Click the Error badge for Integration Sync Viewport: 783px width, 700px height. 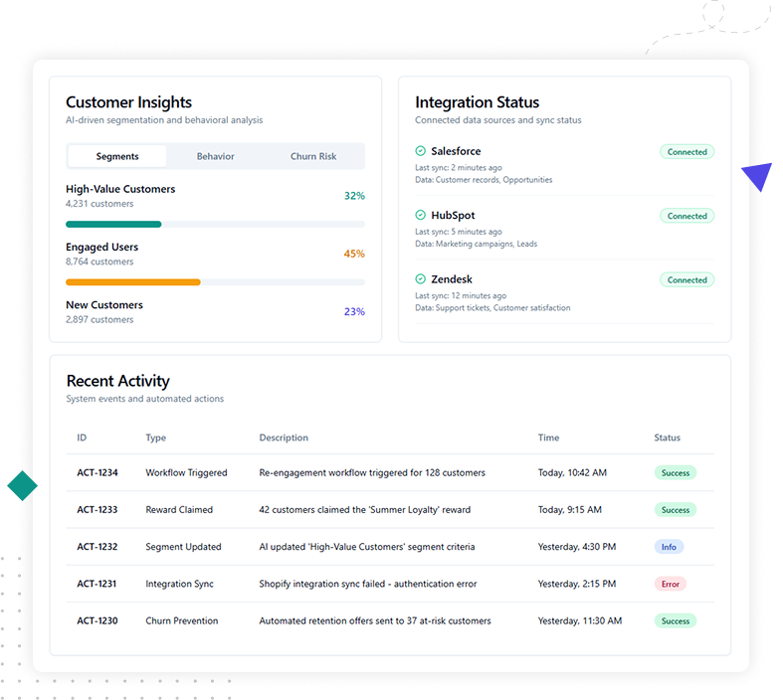pos(670,584)
